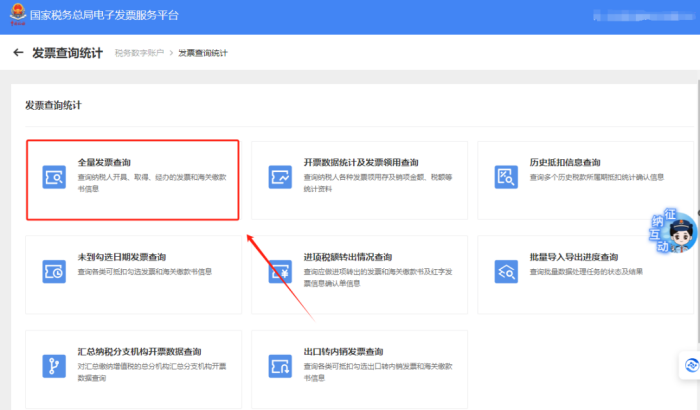Click the 历史抵扣信息查询 card icon
This screenshot has height=410, width=700.
click(506, 176)
